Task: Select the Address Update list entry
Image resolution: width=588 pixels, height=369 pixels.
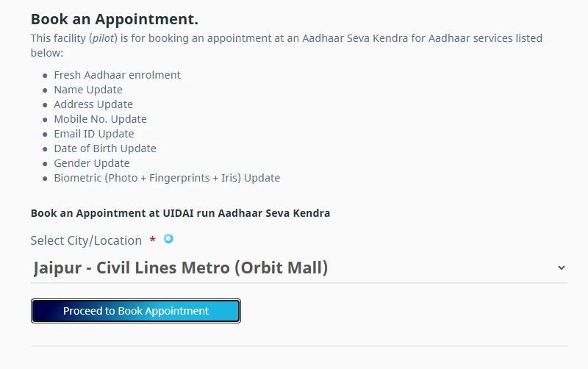Action: [93, 104]
